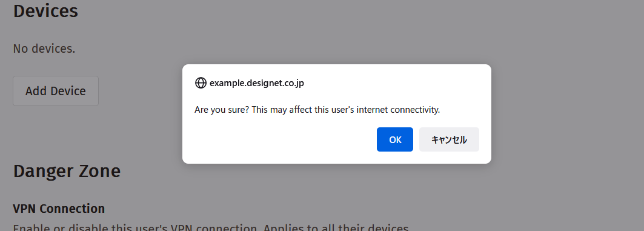Click the gray Japanese cancel button label
Image resolution: width=644 pixels, height=231 pixels.
click(449, 139)
